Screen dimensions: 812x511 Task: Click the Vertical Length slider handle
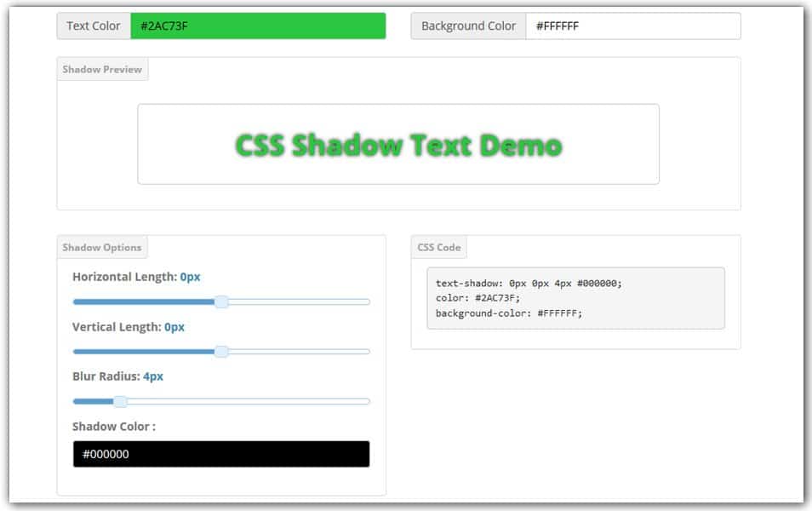click(223, 351)
